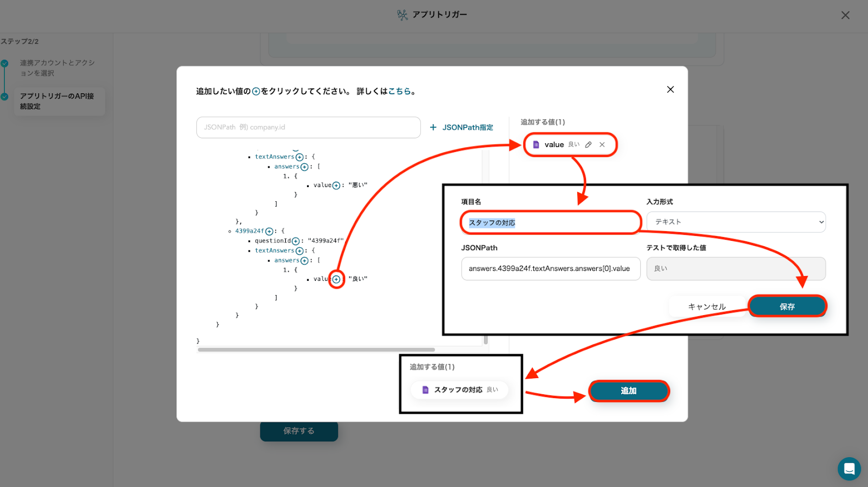Screen dimensions: 868x487
Task: Click the "ステップ2/2" label
Action: click(x=20, y=41)
